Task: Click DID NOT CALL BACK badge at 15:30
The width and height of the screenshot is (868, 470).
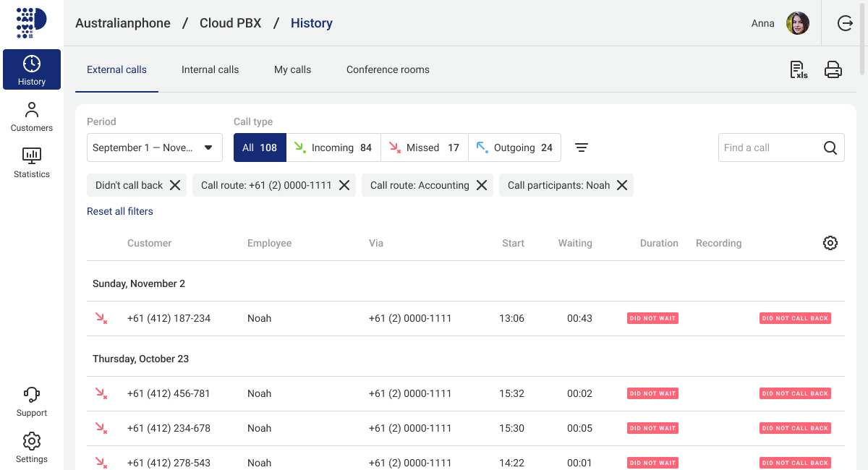Action: 795,428
